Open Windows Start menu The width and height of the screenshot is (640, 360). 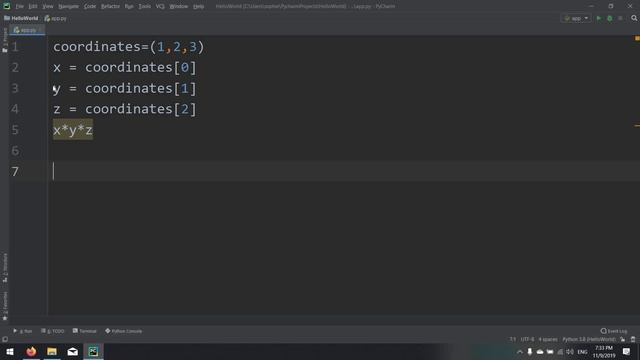10,351
